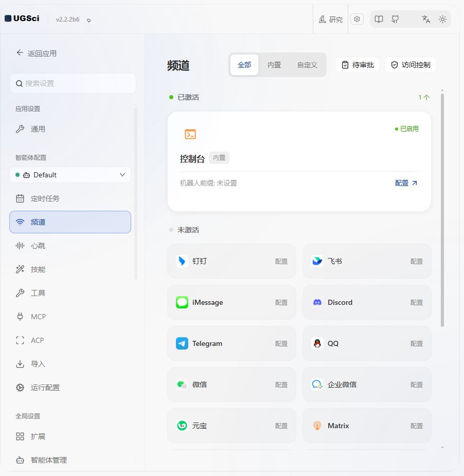Click the 智能体管理 robot icon
Image resolution: width=464 pixels, height=476 pixels.
(20, 460)
